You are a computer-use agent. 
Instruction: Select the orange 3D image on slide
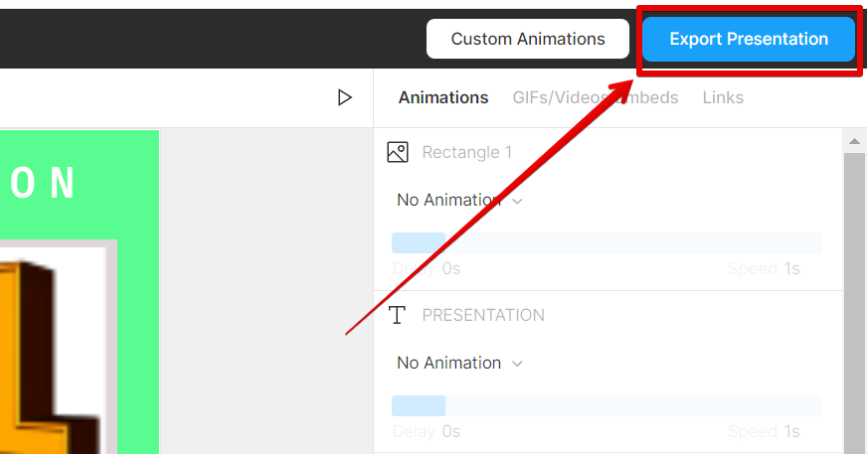point(50,348)
